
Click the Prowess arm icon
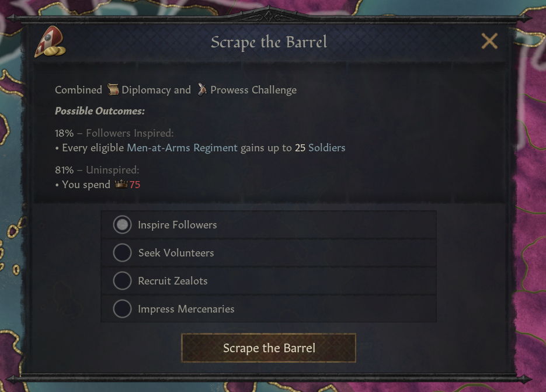(201, 89)
